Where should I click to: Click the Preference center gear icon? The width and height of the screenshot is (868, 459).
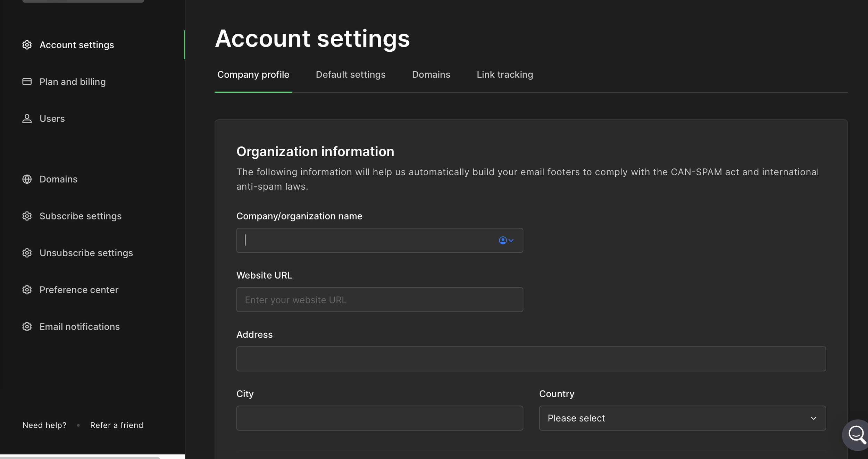click(27, 290)
